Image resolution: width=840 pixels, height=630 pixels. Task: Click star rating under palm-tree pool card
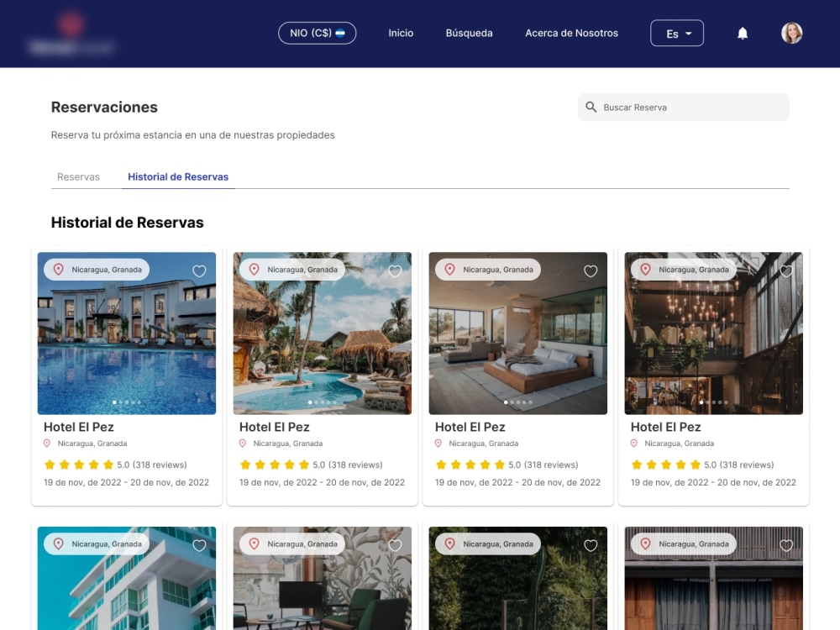(x=275, y=465)
